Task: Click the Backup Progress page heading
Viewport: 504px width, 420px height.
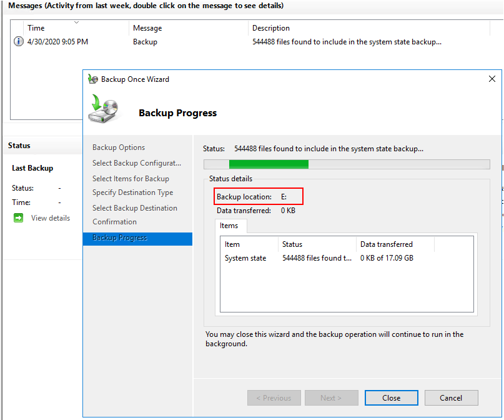Action: (x=178, y=113)
